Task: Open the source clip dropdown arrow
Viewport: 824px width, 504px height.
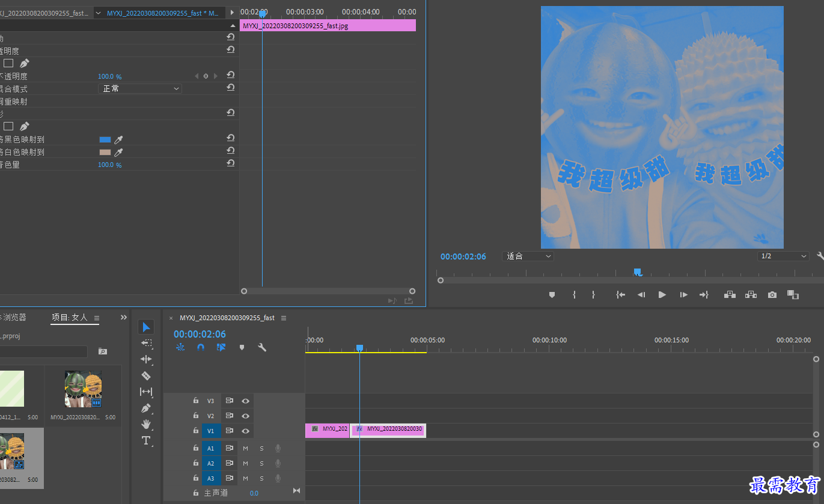Action: pos(99,13)
